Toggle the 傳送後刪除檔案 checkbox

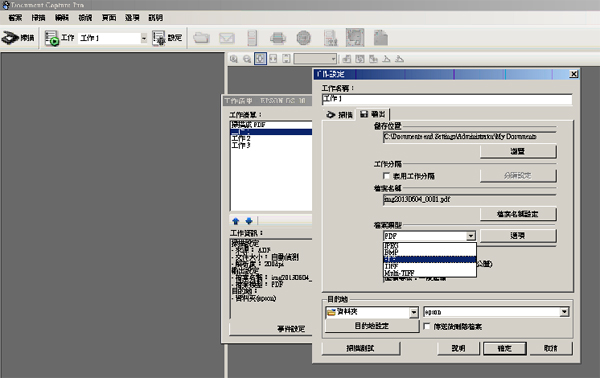pyautogui.click(x=427, y=326)
